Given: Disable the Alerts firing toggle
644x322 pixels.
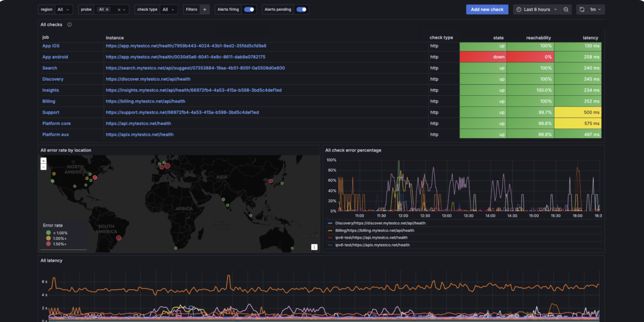Looking at the screenshot, I should coord(249,9).
